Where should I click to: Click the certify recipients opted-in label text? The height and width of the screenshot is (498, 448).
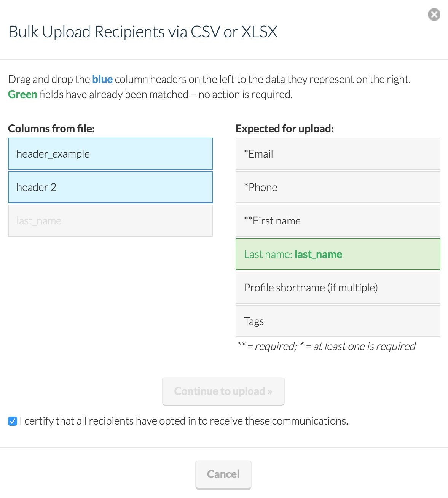pos(184,421)
